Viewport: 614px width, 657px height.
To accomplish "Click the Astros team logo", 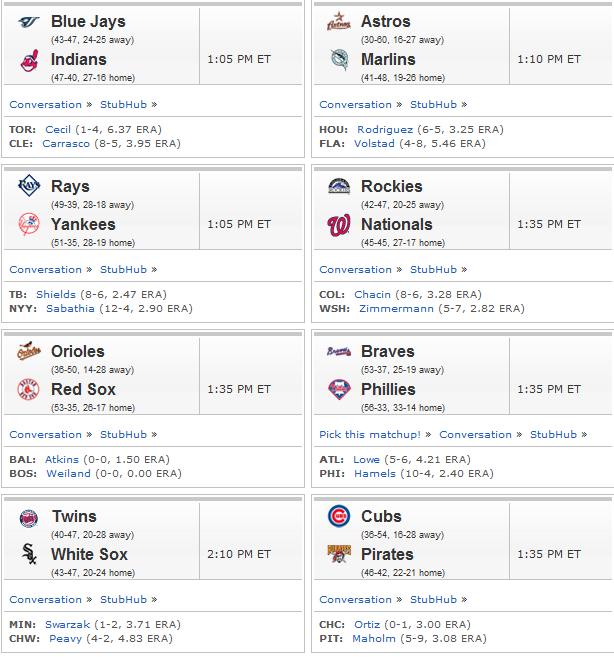I will pyautogui.click(x=339, y=21).
